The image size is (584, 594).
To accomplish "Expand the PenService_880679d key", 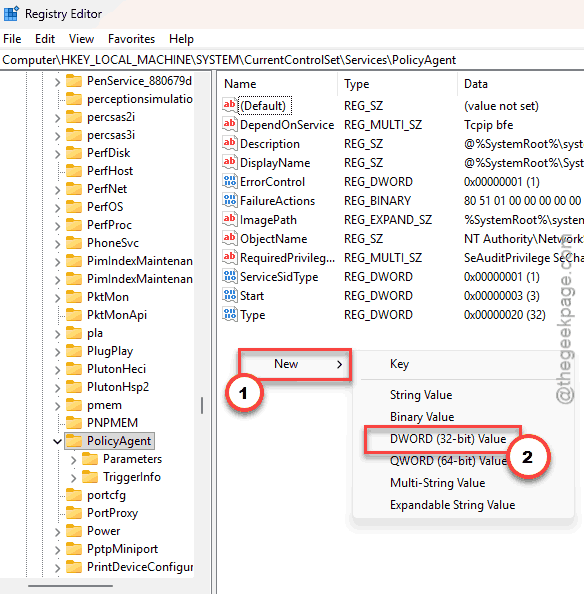I will [57, 81].
